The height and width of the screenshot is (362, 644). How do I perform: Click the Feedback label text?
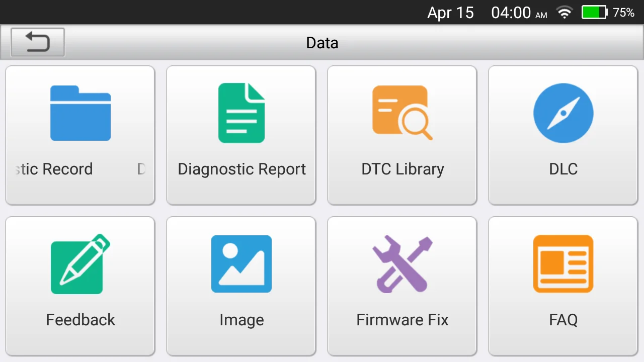[80, 320]
